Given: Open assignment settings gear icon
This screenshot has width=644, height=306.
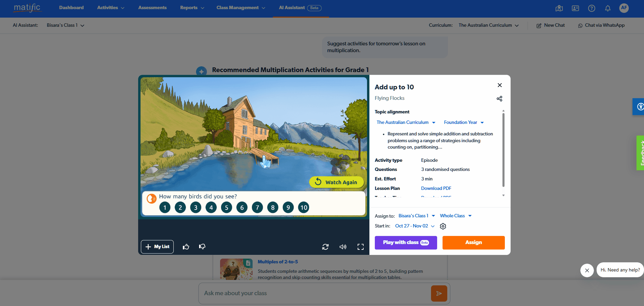Looking at the screenshot, I should [x=443, y=226].
